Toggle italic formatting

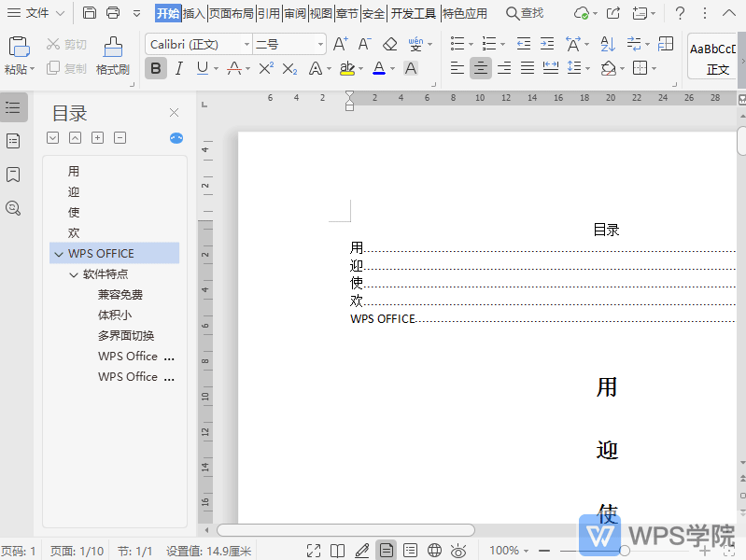(x=179, y=68)
